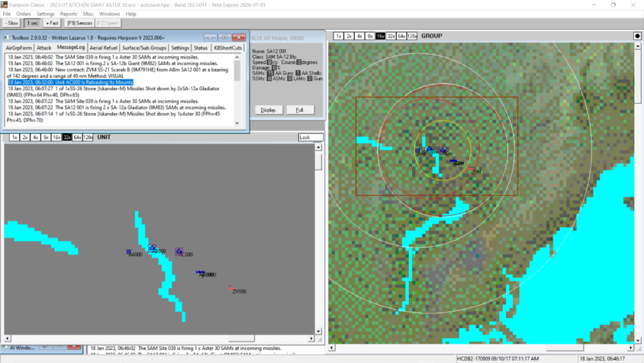The height and width of the screenshot is (363, 644).
Task: Click the date-time status bar entry
Action: [603, 359]
